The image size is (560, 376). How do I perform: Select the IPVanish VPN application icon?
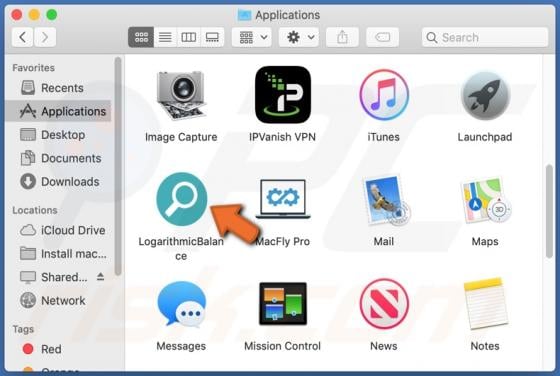pos(282,95)
